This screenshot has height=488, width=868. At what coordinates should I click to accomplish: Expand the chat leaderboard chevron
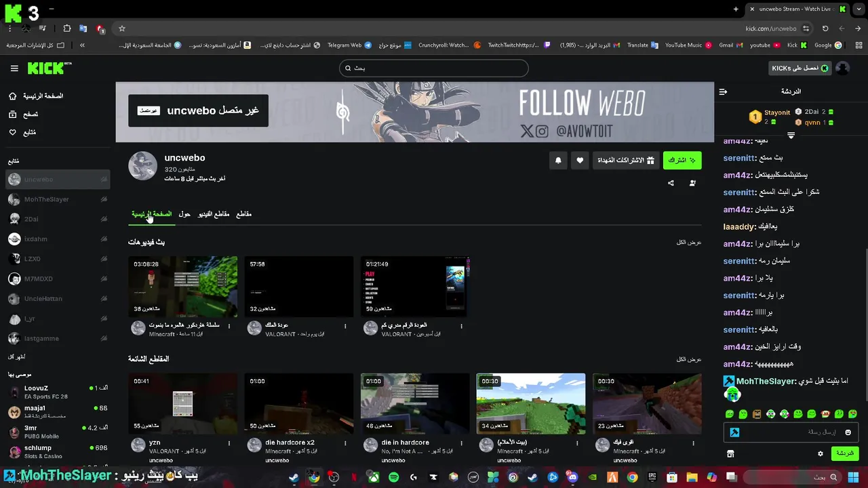click(791, 136)
